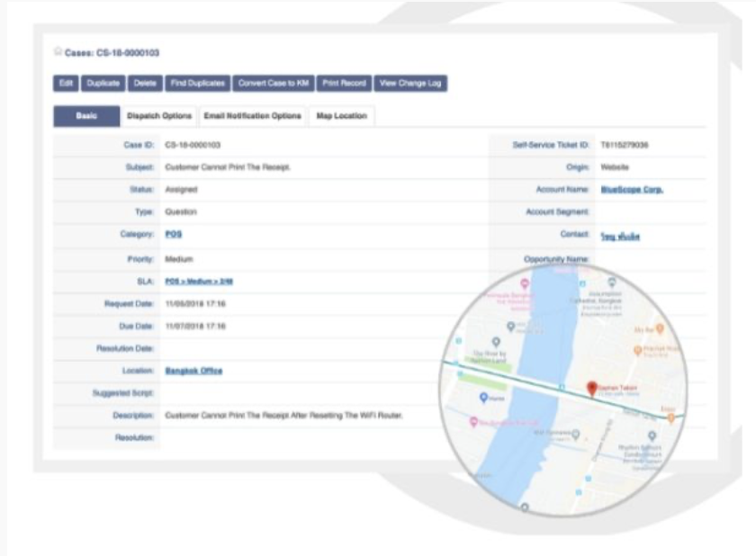The width and height of the screenshot is (756, 556).
Task: Click the orange Sky Bar map marker
Action: pyautogui.click(x=660, y=329)
